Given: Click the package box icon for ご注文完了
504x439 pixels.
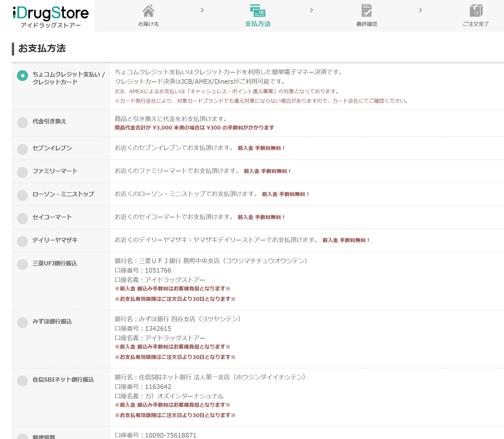Looking at the screenshot, I should tap(476, 11).
